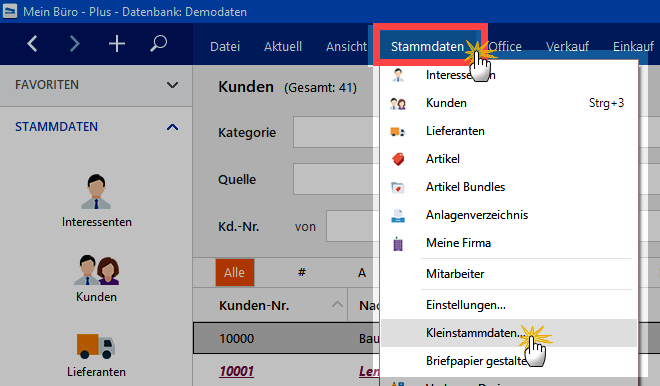Choose Artikel Bundles from the menu

point(509,187)
